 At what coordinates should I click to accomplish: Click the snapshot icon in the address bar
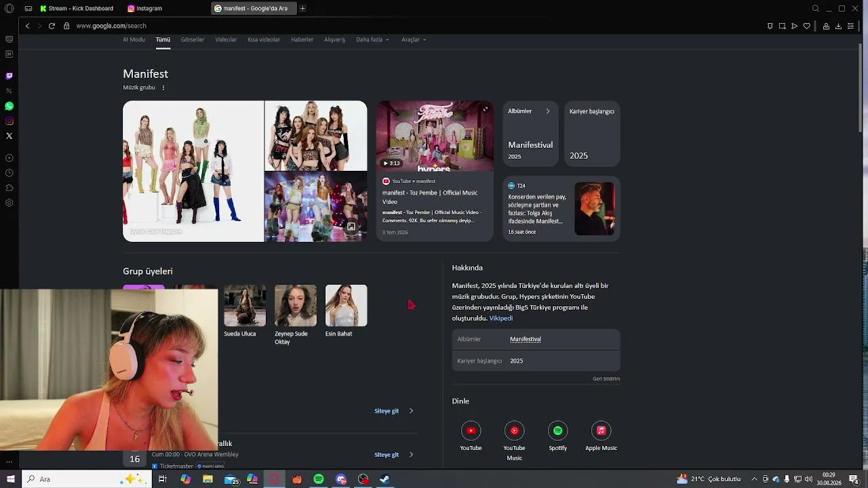point(782,26)
